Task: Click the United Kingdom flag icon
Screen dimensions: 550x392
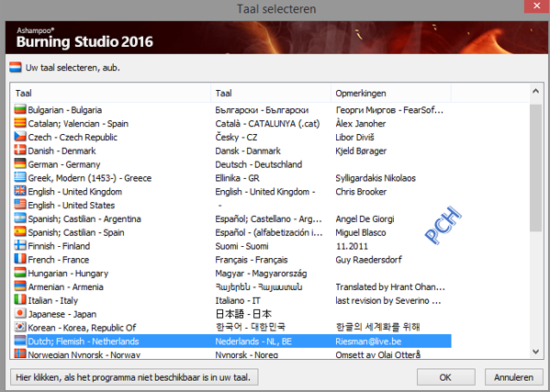Action: tap(20, 191)
